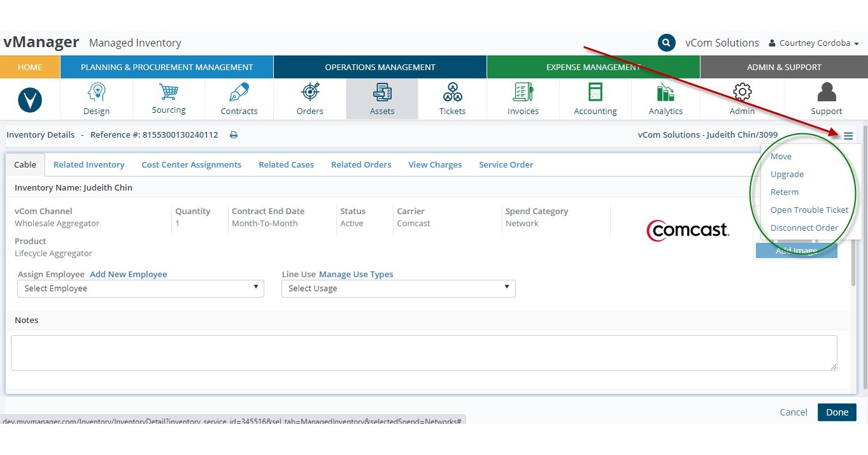
Task: Open the Admin settings gear
Action: (x=741, y=99)
